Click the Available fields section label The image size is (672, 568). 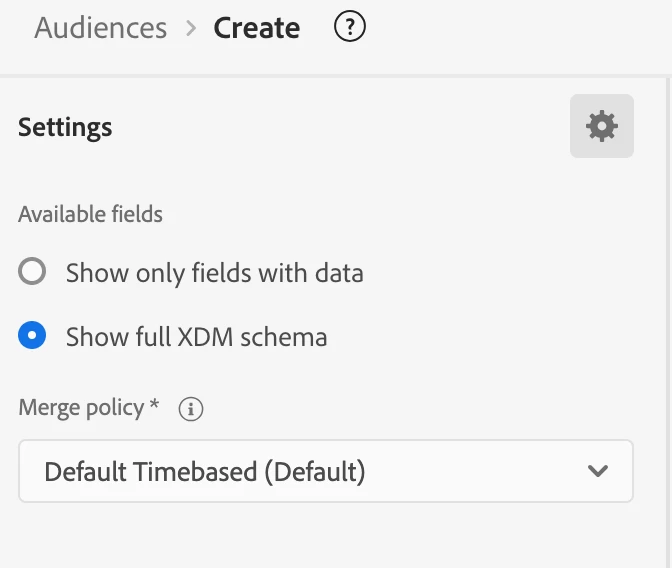[90, 214]
